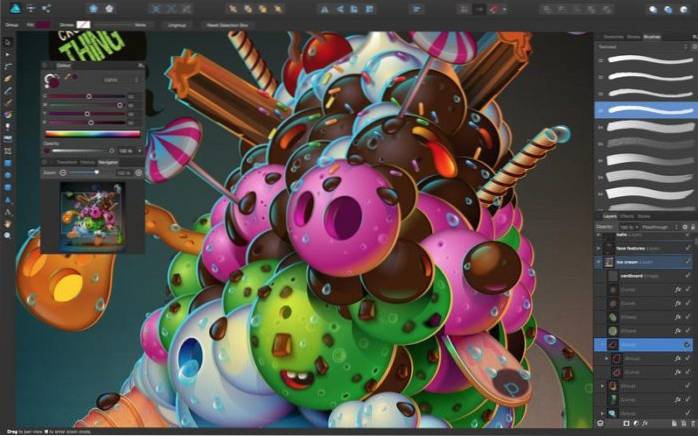This screenshot has width=698, height=436.
Task: Select the Ellipse shape tool
Action: coord(8,175)
